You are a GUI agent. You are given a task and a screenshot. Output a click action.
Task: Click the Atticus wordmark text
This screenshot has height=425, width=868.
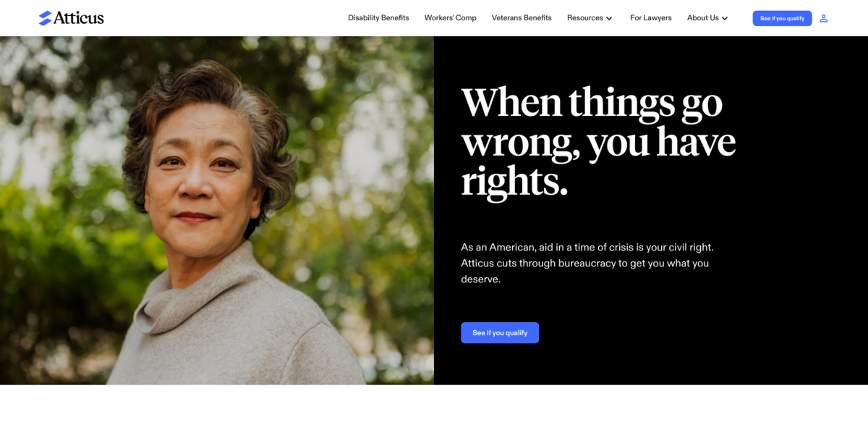[x=79, y=18]
